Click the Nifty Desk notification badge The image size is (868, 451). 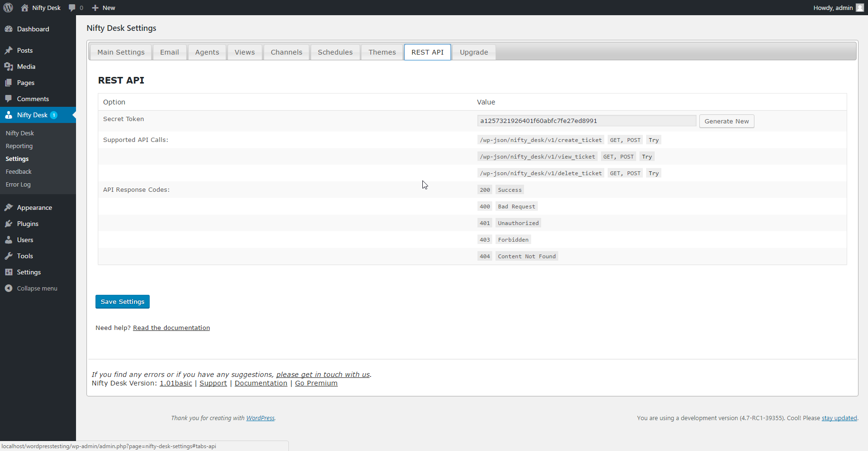pyautogui.click(x=54, y=115)
